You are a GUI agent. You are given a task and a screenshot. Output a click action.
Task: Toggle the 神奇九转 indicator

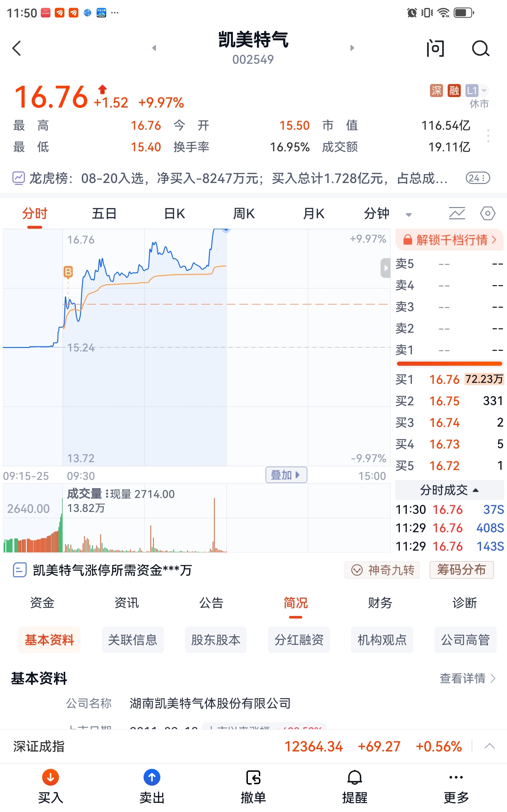[x=382, y=570]
